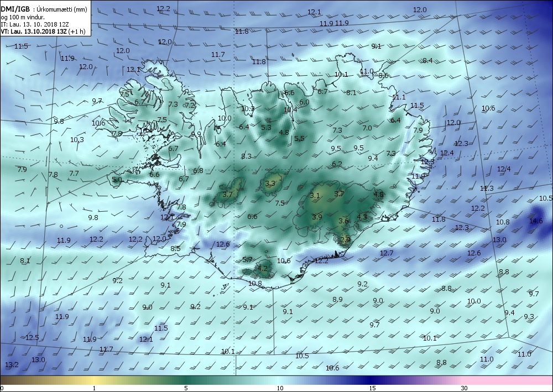Screen dimensions: 553x392
Task: Click the 6.0 map value
Action: tap(304, 102)
